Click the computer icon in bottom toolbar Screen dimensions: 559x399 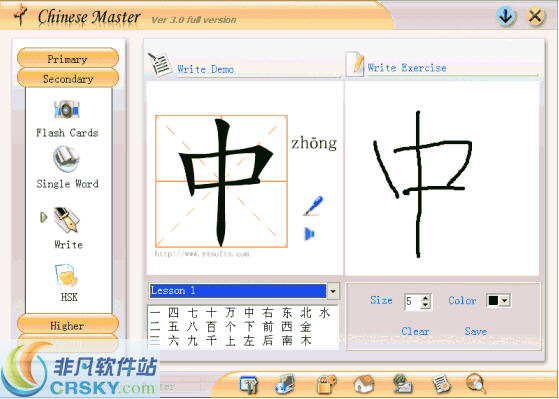(x=285, y=384)
